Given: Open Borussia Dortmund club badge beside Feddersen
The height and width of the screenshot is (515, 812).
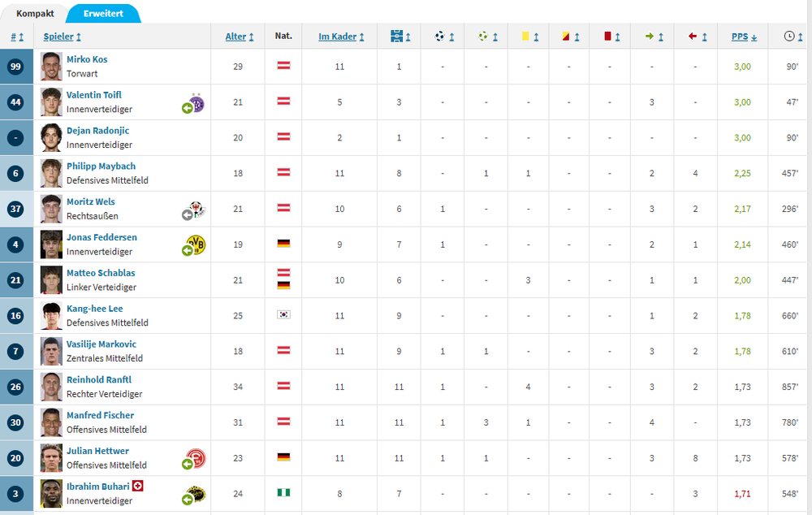Looking at the screenshot, I should 196,244.
